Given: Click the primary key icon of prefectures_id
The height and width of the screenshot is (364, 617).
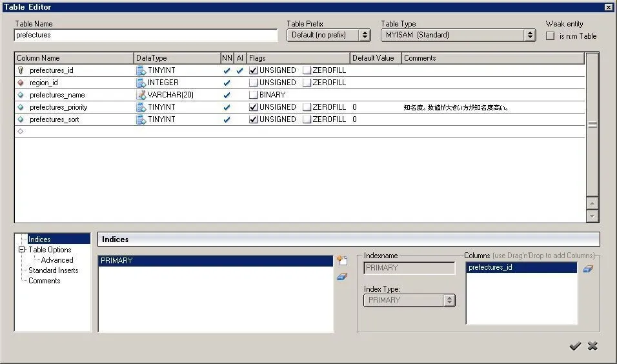Looking at the screenshot, I should [21, 70].
